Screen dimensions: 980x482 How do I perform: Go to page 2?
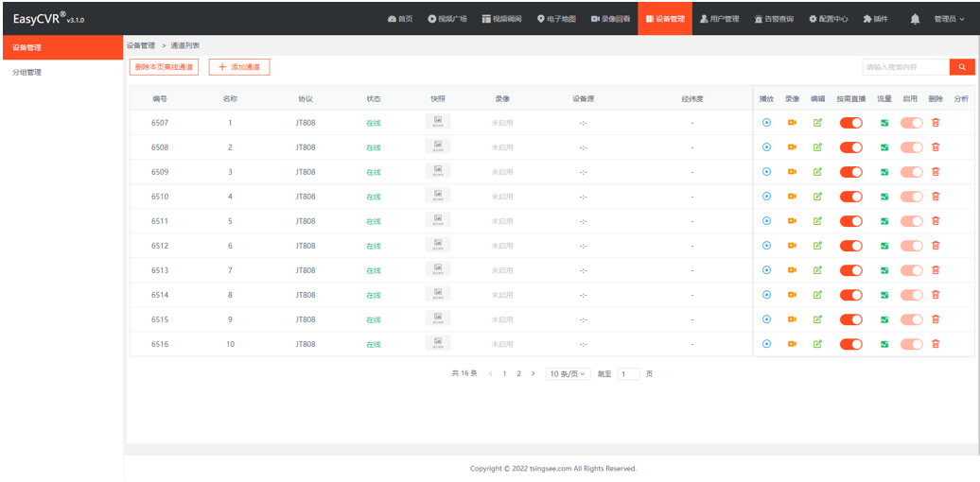tap(518, 374)
